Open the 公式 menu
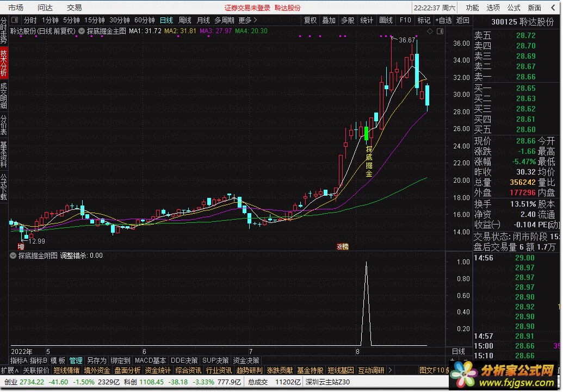 [x=514, y=8]
